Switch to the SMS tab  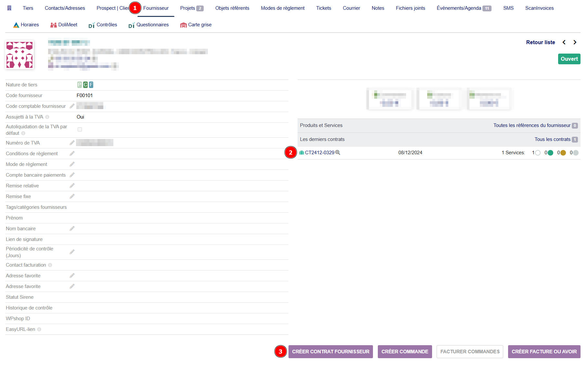coord(508,8)
